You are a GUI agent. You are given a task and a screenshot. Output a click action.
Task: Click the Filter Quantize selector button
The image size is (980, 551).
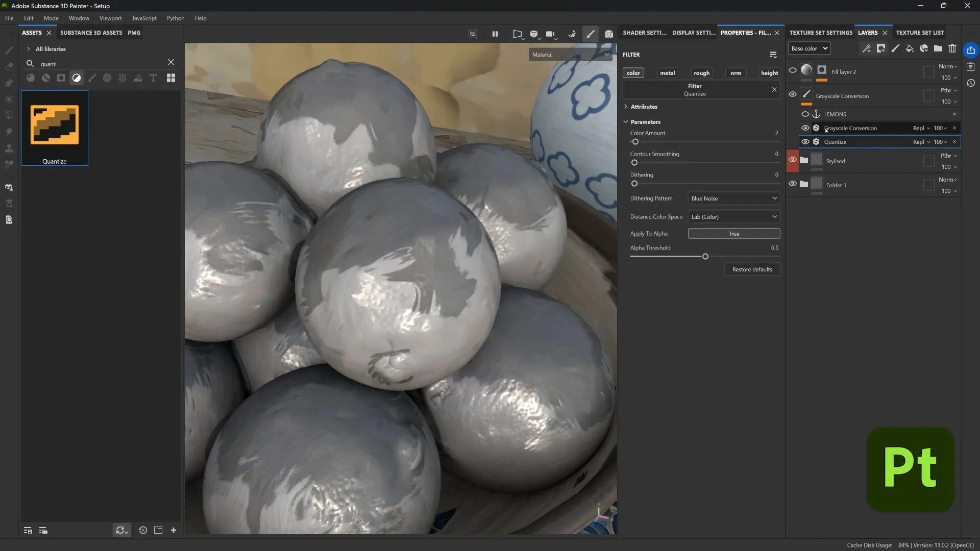coord(695,90)
